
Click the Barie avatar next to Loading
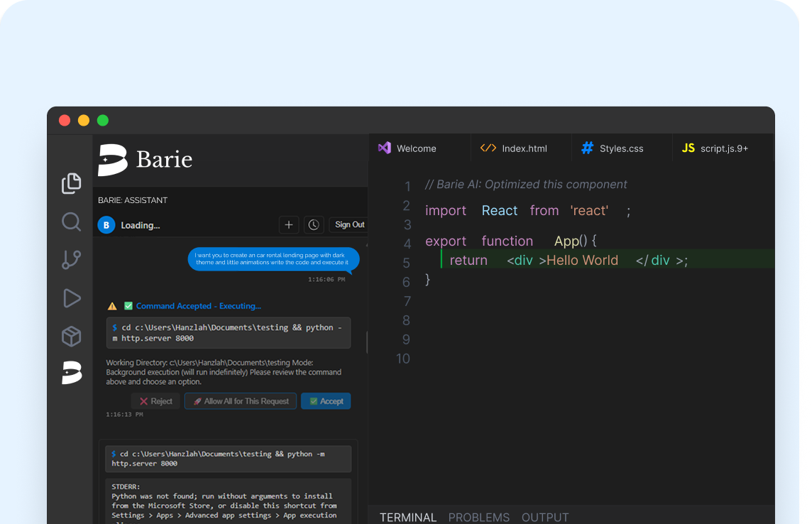pyautogui.click(x=106, y=224)
